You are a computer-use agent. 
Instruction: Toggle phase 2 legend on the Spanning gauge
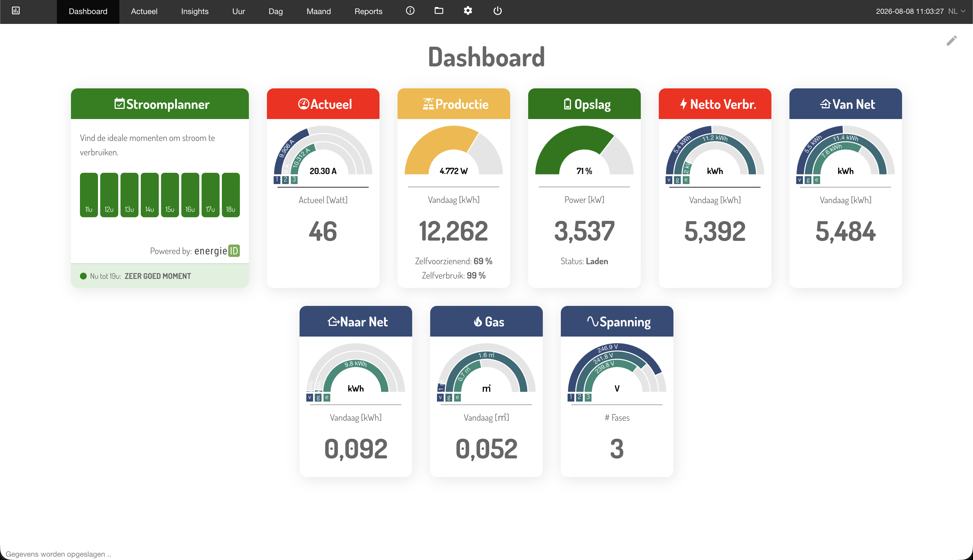[579, 397]
